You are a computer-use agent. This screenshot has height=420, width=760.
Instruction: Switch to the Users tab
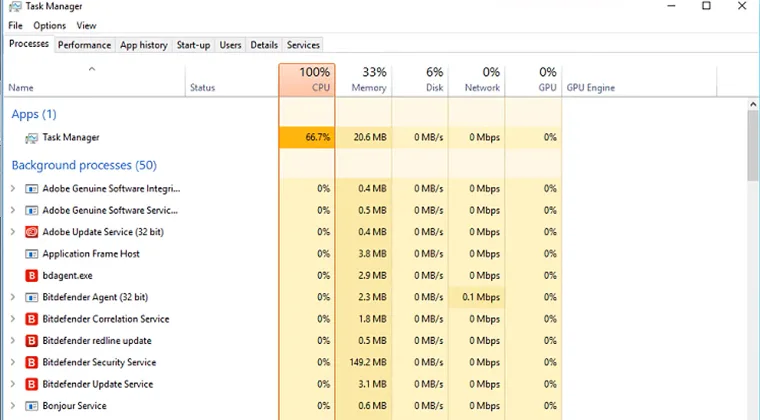[230, 45]
